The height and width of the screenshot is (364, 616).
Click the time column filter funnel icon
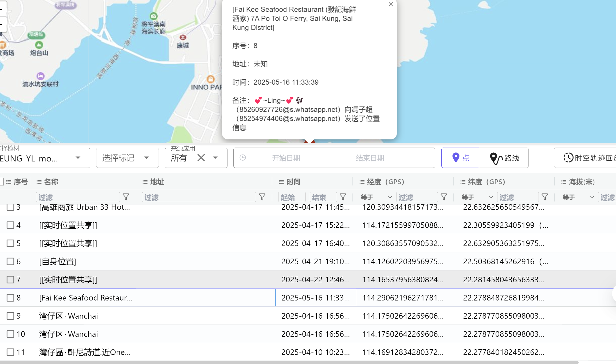343,197
